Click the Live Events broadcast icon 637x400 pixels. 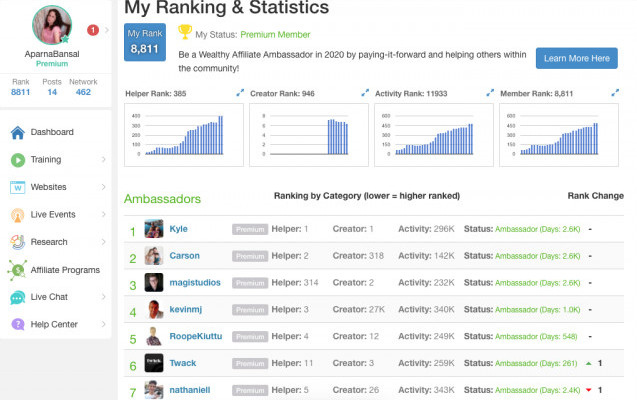(x=17, y=215)
